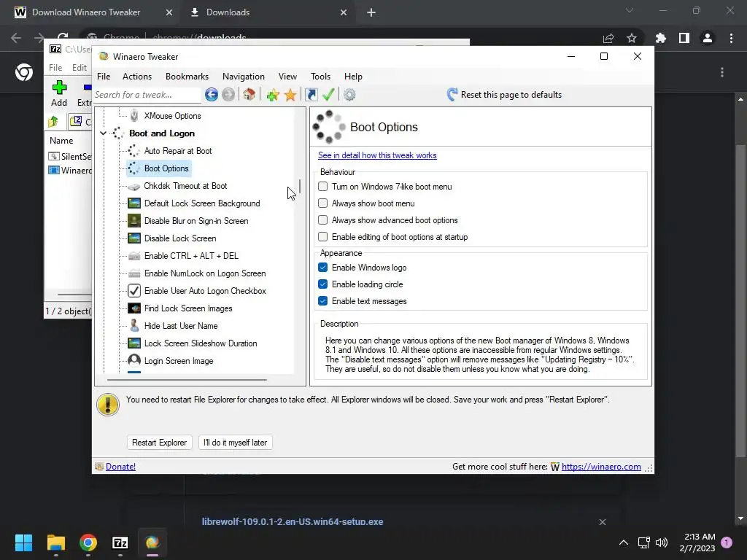
Task: Select Find Lock Screen Images
Action: tap(188, 308)
